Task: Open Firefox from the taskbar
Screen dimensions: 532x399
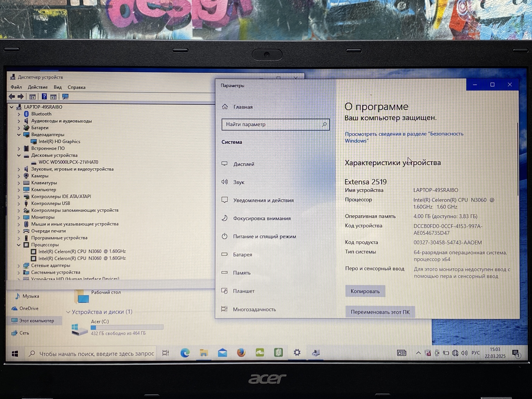Action: click(241, 353)
